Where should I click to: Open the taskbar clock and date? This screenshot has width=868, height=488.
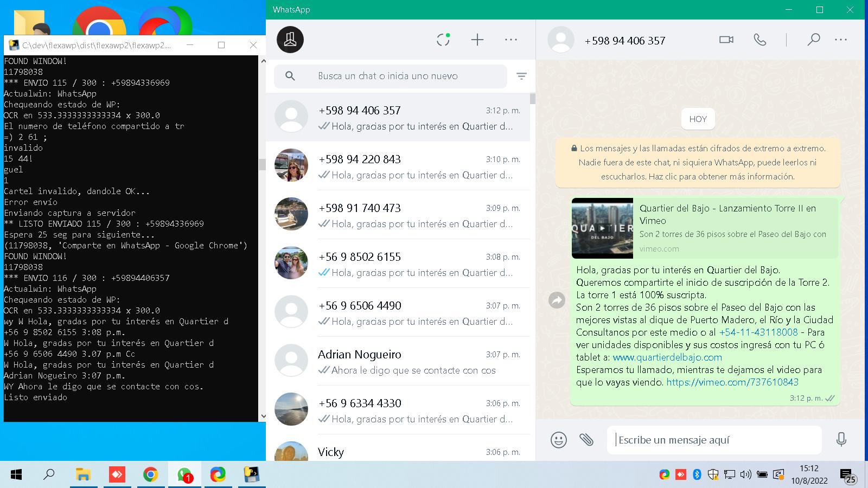tap(809, 474)
